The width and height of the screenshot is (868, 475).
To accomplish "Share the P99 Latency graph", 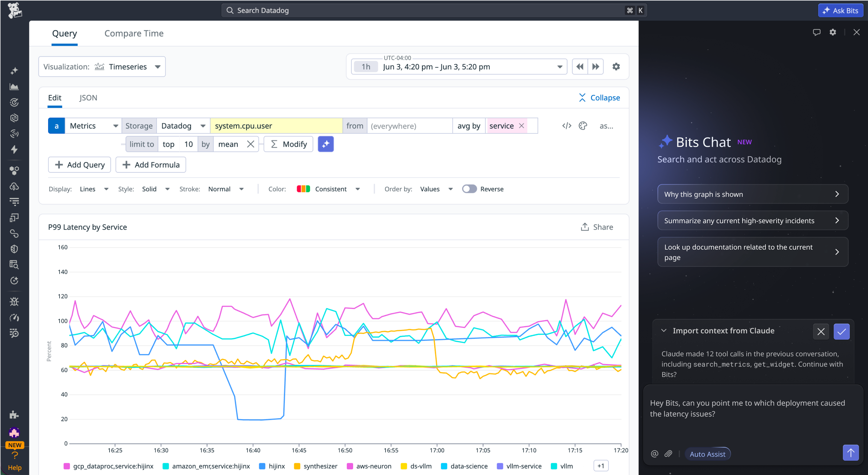I will [597, 227].
